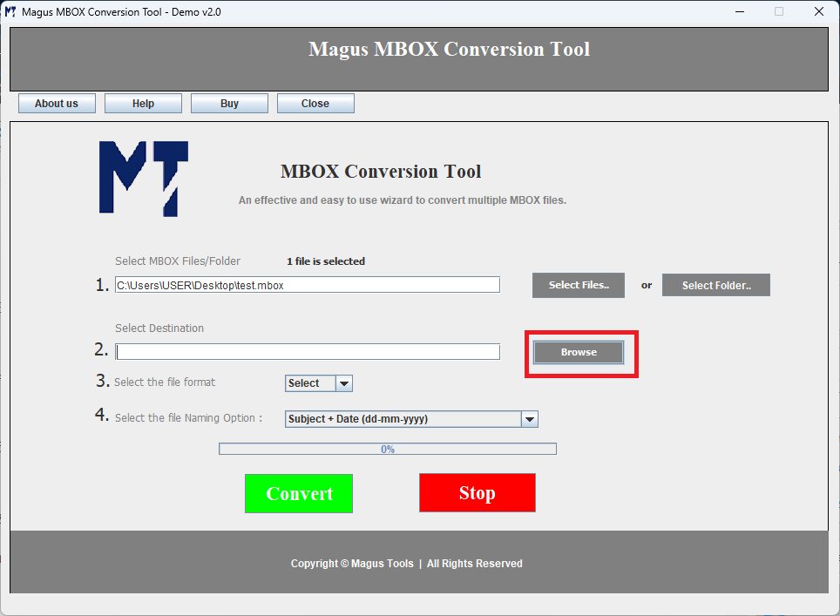Click the Help button
Screen dimensions: 840x616
143,104
